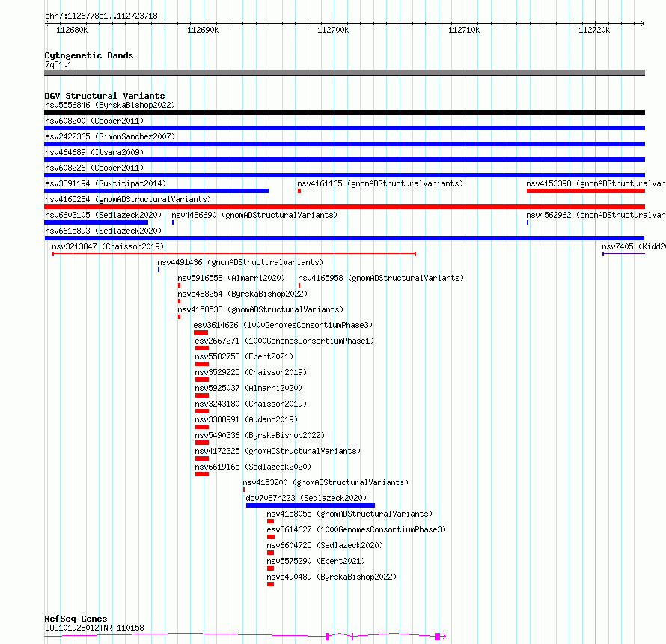
Task: Click nsv5916558 (Almarri2020) label
Action: pos(231,278)
